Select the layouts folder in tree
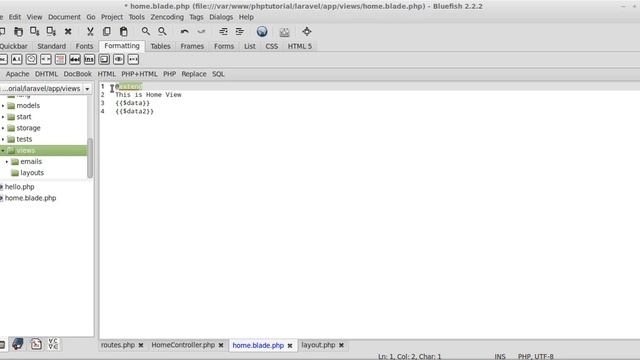640x360 pixels. tap(32, 173)
